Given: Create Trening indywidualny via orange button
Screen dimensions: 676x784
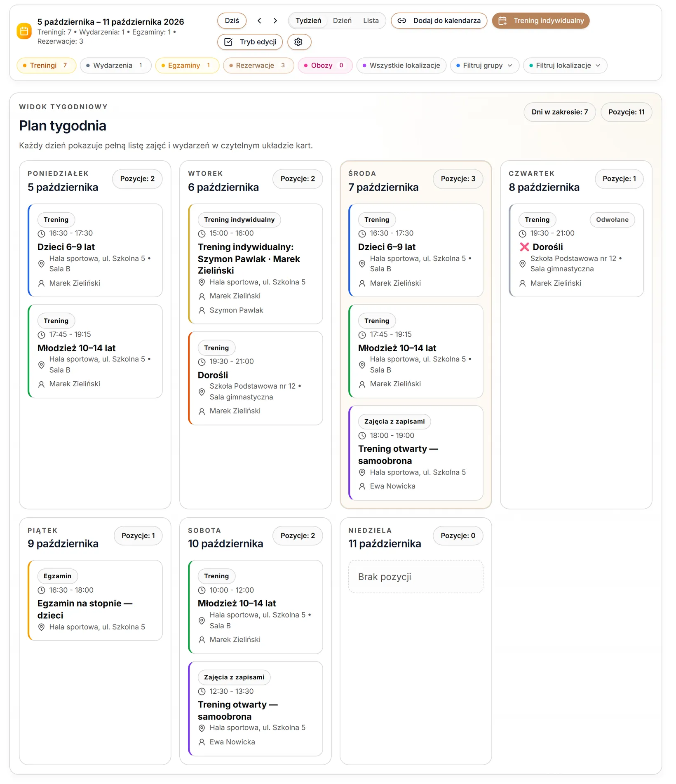Looking at the screenshot, I should [541, 21].
